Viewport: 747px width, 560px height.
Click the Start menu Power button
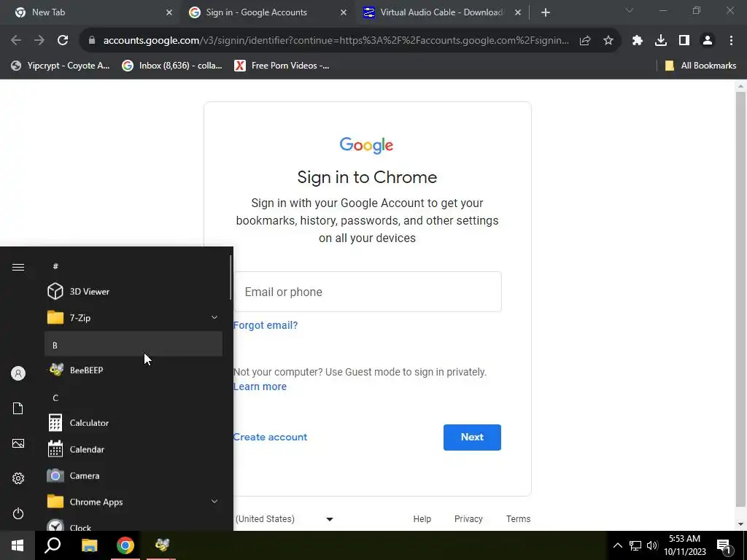click(18, 513)
